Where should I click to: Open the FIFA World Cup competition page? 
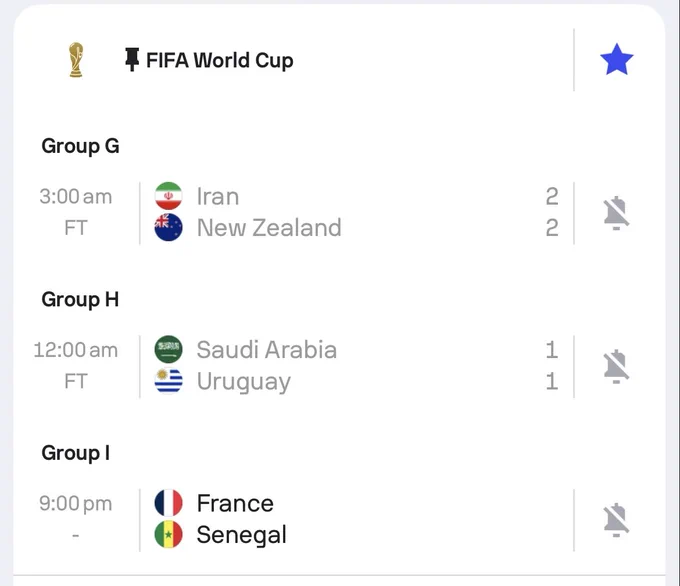pos(219,60)
